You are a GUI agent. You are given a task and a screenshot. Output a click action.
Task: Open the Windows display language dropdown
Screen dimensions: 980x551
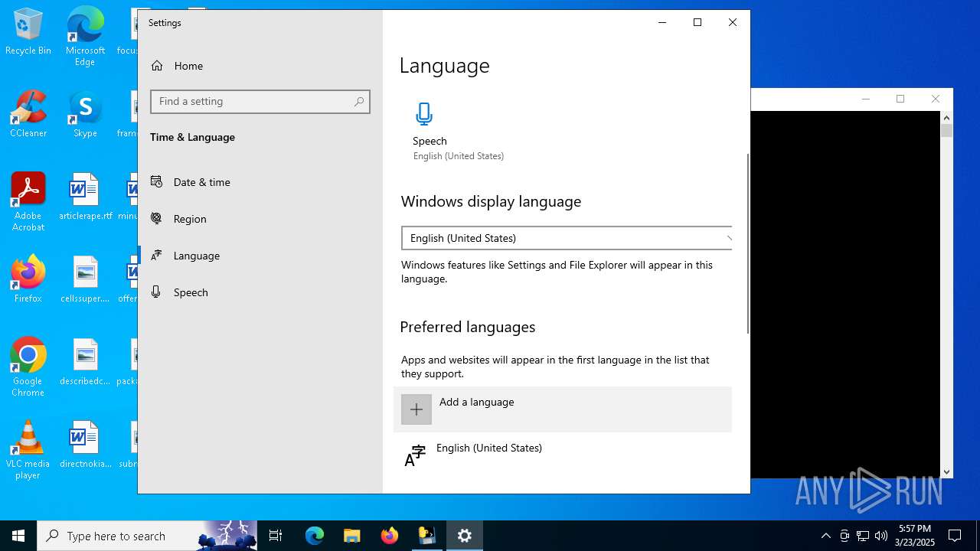tap(567, 238)
